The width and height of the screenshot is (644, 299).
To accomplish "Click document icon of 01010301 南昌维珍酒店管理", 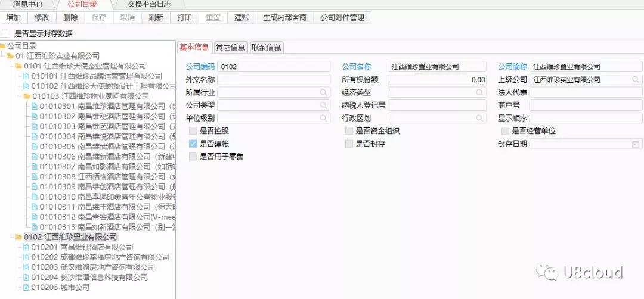I will [x=35, y=106].
